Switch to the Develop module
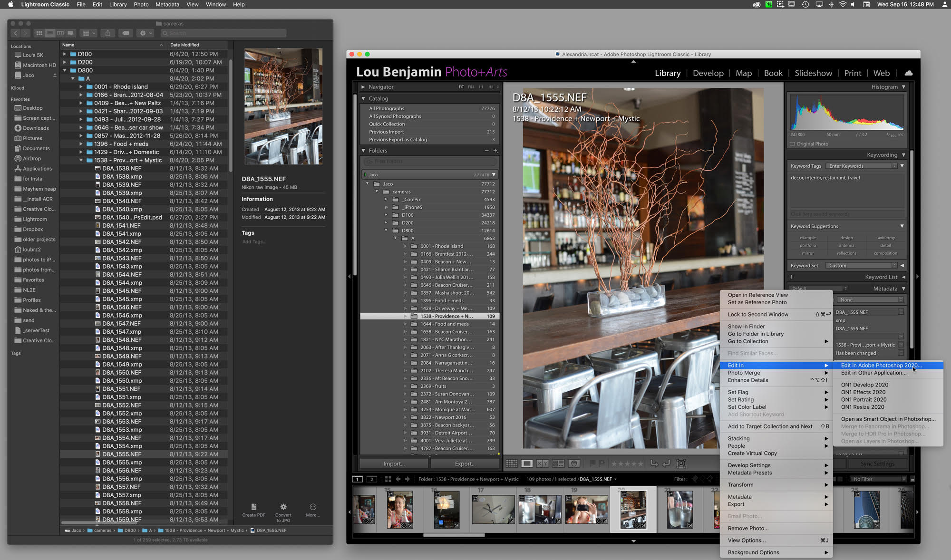Viewport: 951px width, 560px height. [x=708, y=73]
